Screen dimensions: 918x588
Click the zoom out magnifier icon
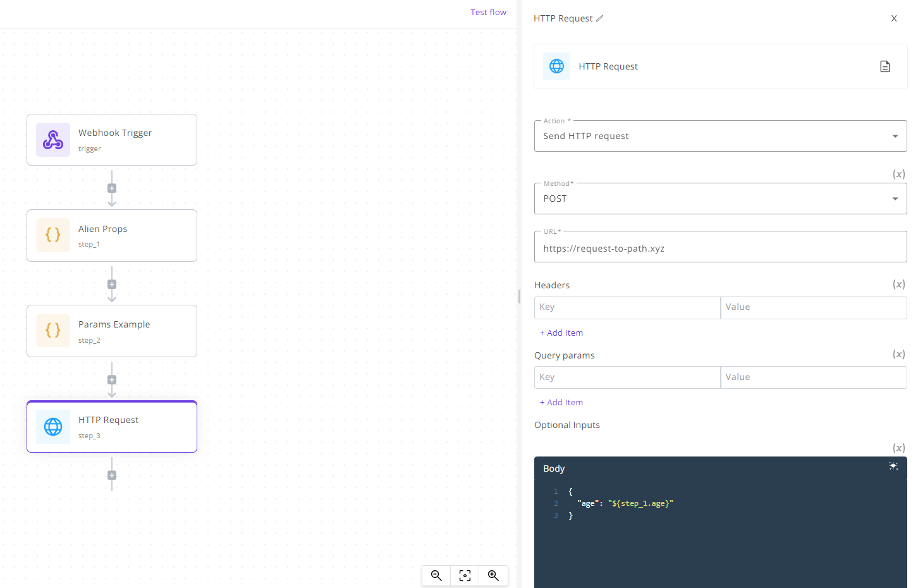coord(436,575)
